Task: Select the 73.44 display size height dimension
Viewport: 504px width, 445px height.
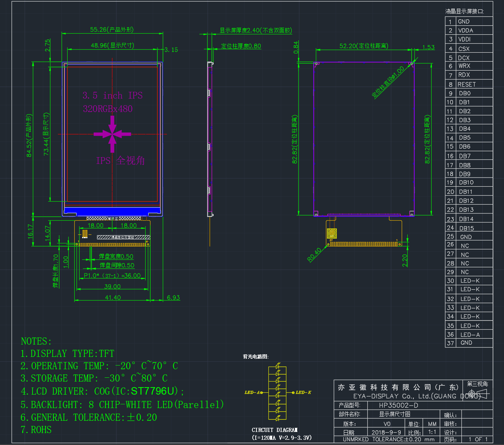Action: 46,134
